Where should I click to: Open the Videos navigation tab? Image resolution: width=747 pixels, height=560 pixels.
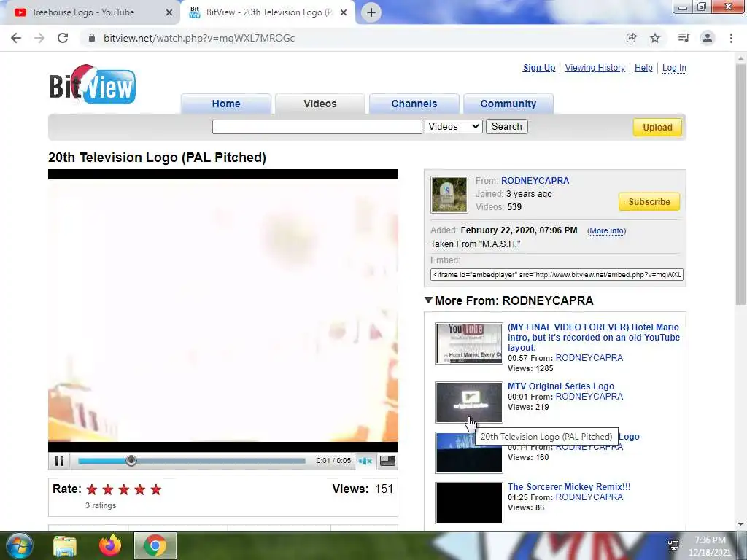click(x=320, y=104)
